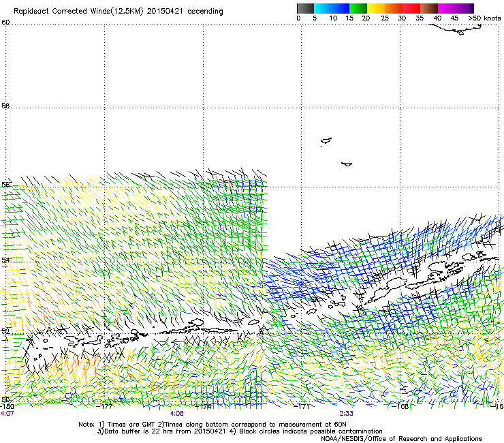This screenshot has height=443, width=504.
Task: Click the red 30–35 knots legend segment
Action: pos(411,8)
